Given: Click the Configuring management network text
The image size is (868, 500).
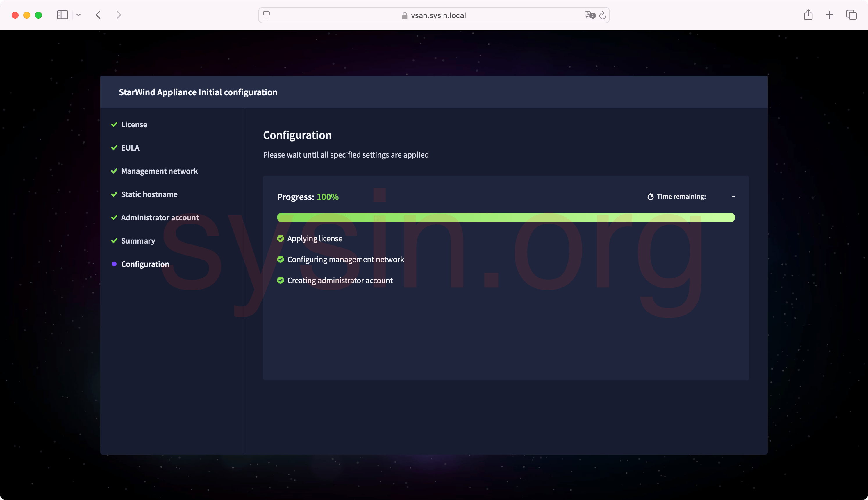Looking at the screenshot, I should [x=345, y=260].
